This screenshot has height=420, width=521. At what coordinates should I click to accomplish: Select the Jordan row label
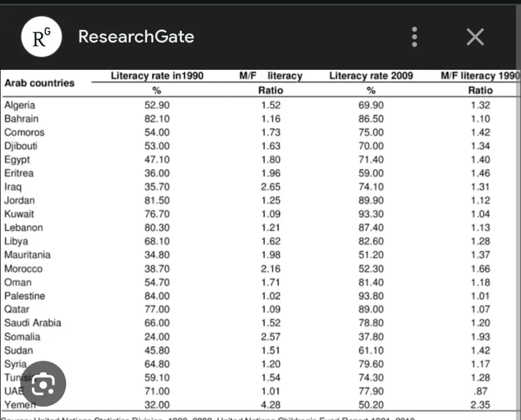(19, 201)
